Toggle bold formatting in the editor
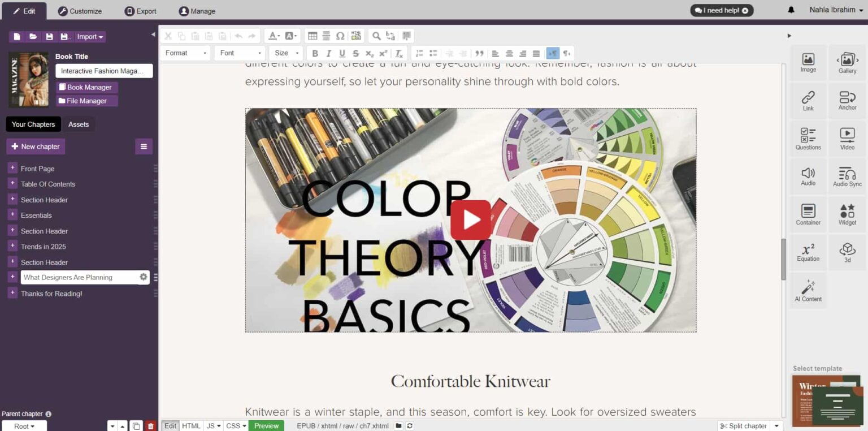This screenshot has height=431, width=868. pos(315,53)
